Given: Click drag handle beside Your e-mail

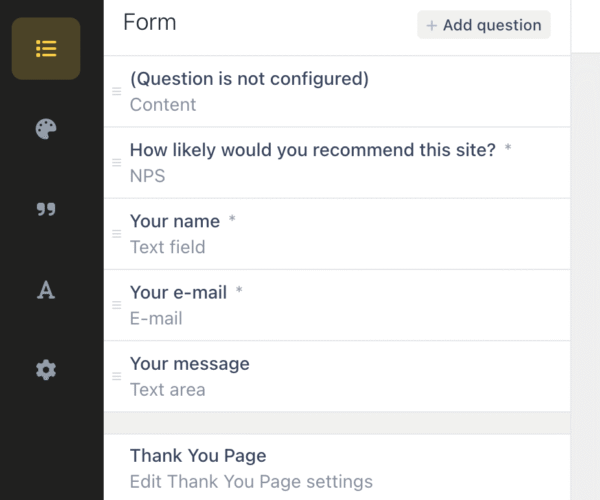Looking at the screenshot, I should tap(117, 305).
